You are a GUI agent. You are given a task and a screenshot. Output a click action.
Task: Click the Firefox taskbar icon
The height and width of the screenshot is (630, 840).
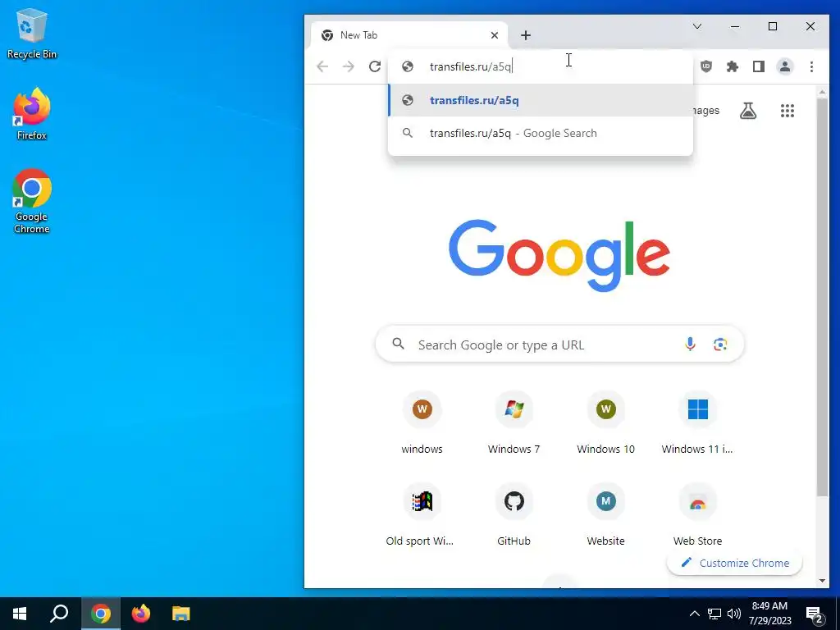141,614
